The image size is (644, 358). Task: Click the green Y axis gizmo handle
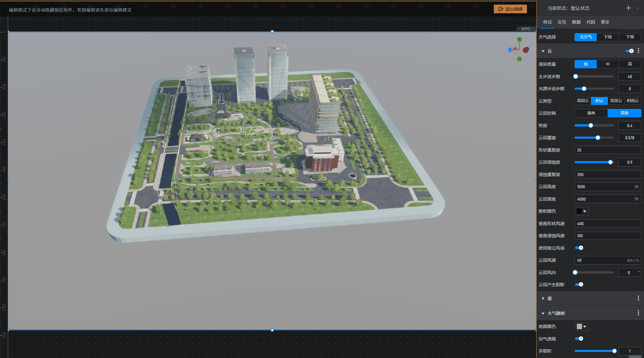(519, 39)
